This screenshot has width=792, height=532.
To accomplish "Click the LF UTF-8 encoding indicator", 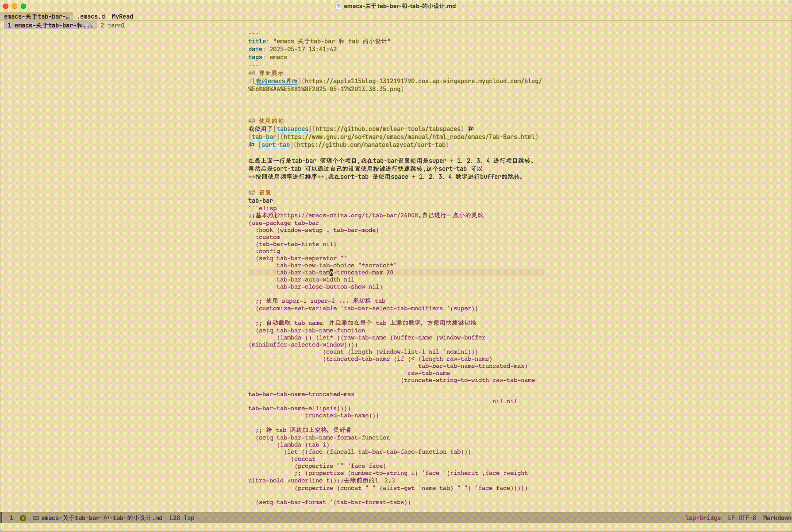I will click(x=742, y=518).
